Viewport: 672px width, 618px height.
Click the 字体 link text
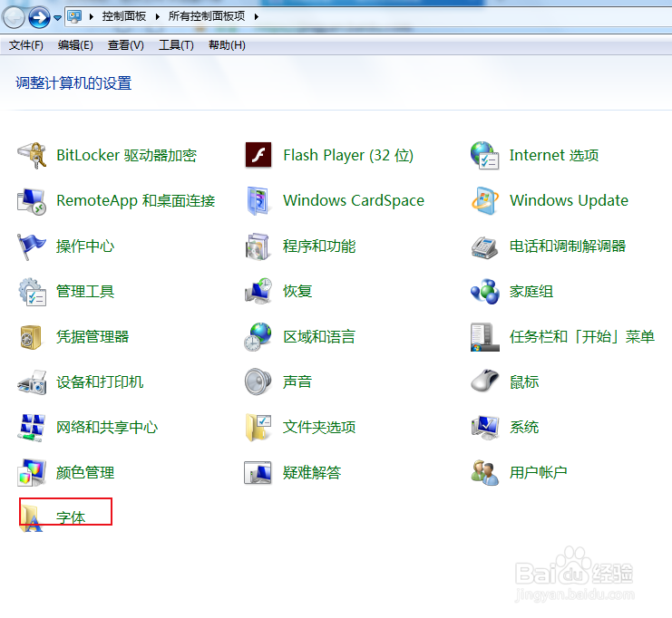coord(71,517)
